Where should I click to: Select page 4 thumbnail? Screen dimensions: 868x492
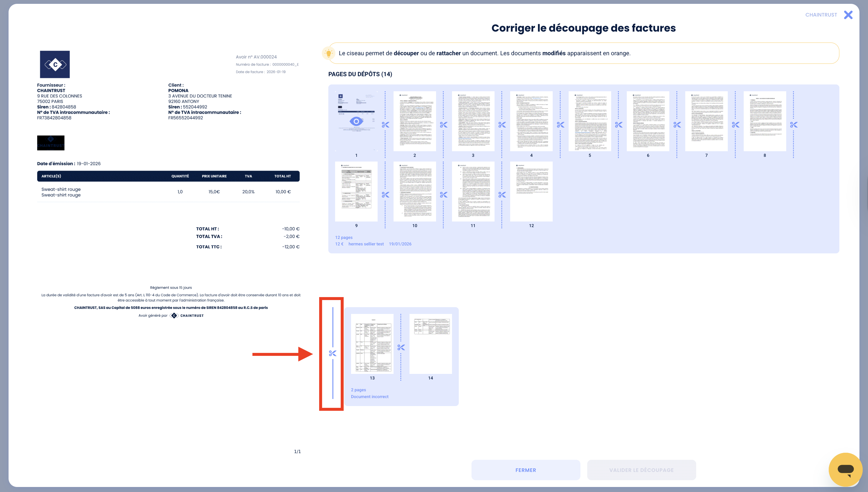coord(531,121)
